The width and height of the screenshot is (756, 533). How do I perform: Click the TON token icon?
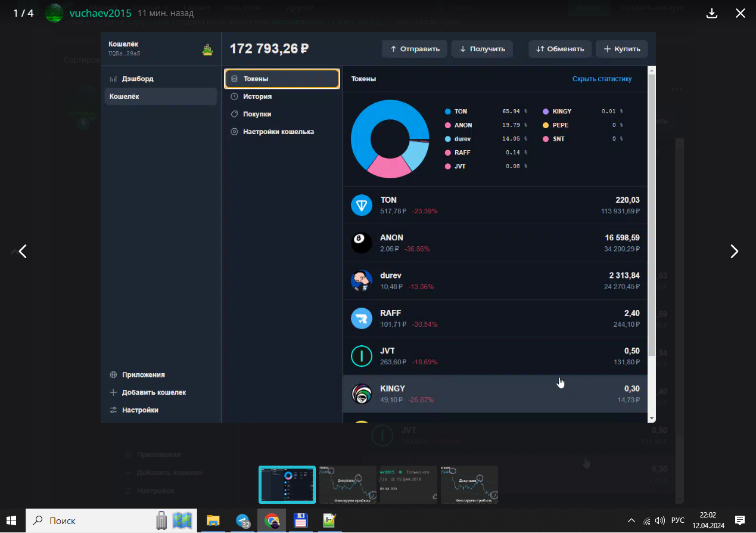(x=361, y=205)
